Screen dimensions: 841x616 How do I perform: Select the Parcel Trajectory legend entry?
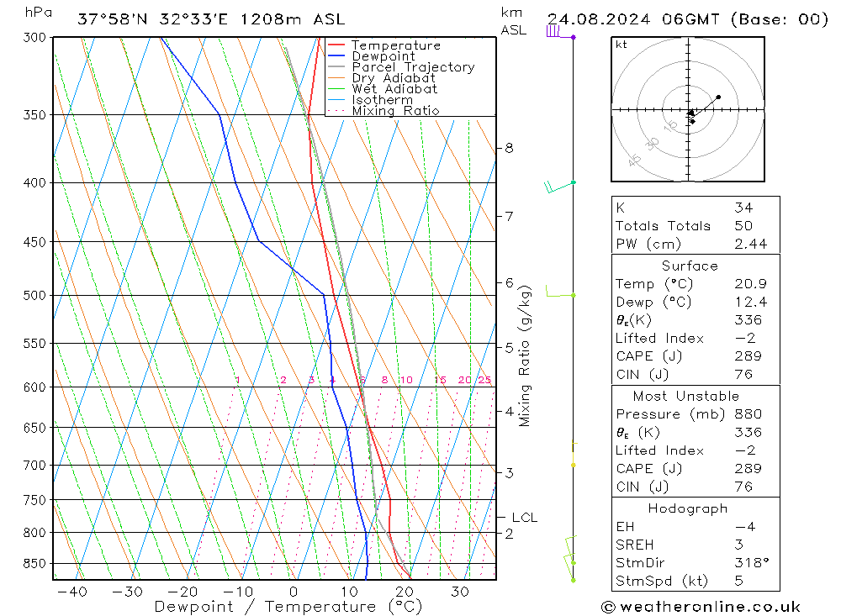pyautogui.click(x=412, y=67)
